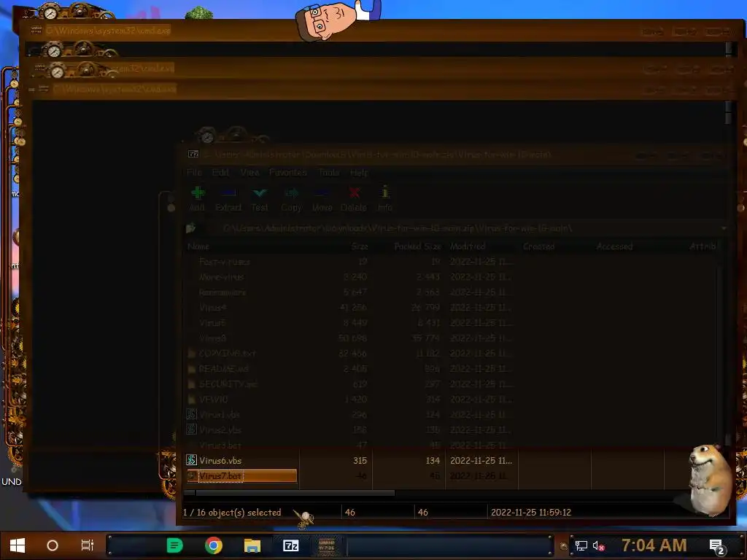
Task: Click the 315 size value for Virus6.vbs
Action: pos(360,461)
